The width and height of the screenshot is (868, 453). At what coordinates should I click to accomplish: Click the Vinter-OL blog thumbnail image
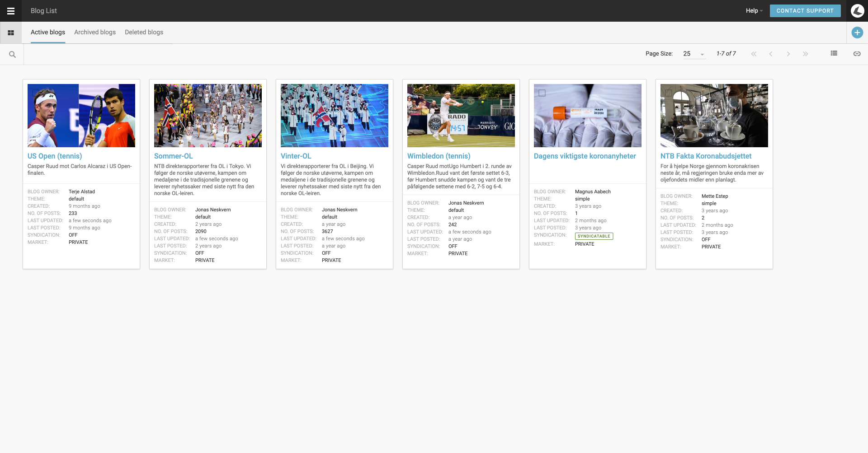coord(334,116)
